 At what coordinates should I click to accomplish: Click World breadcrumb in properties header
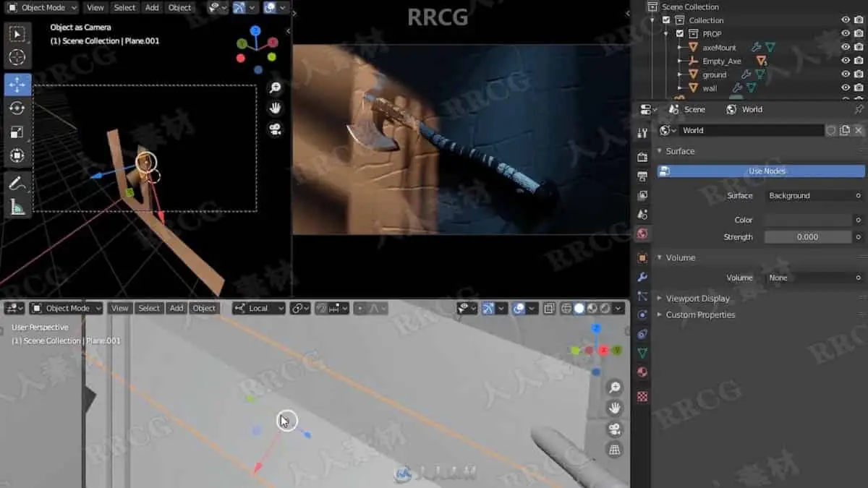[x=744, y=109]
